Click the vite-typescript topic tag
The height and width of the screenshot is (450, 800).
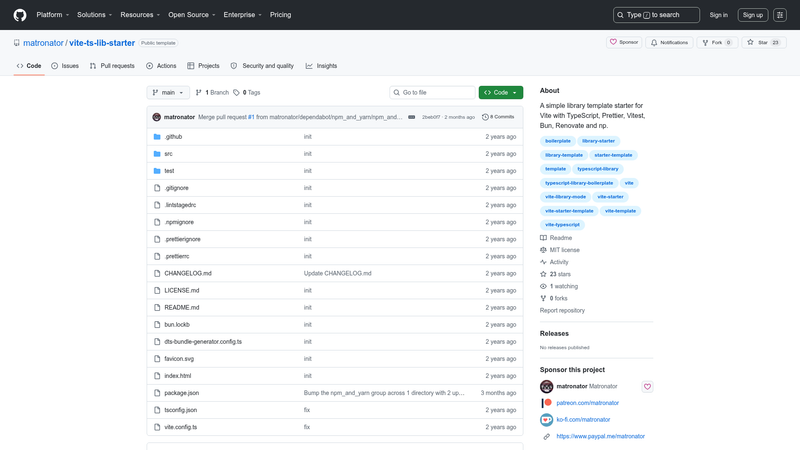click(562, 224)
